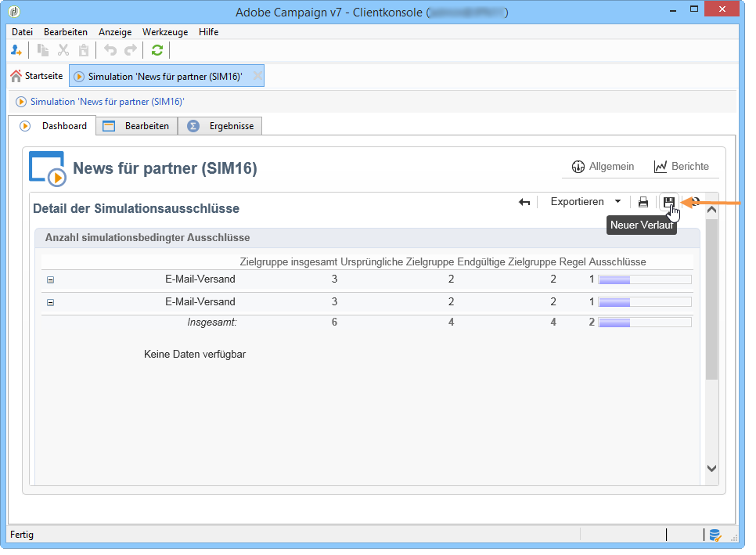Image resolution: width=756 pixels, height=555 pixels.
Task: Click the back arrow left of Exportieren
Action: coord(524,202)
